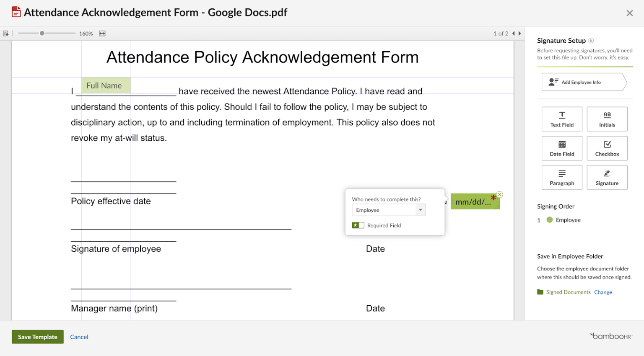
Task: Open the download options icon on toolbar
Action: 6,33
